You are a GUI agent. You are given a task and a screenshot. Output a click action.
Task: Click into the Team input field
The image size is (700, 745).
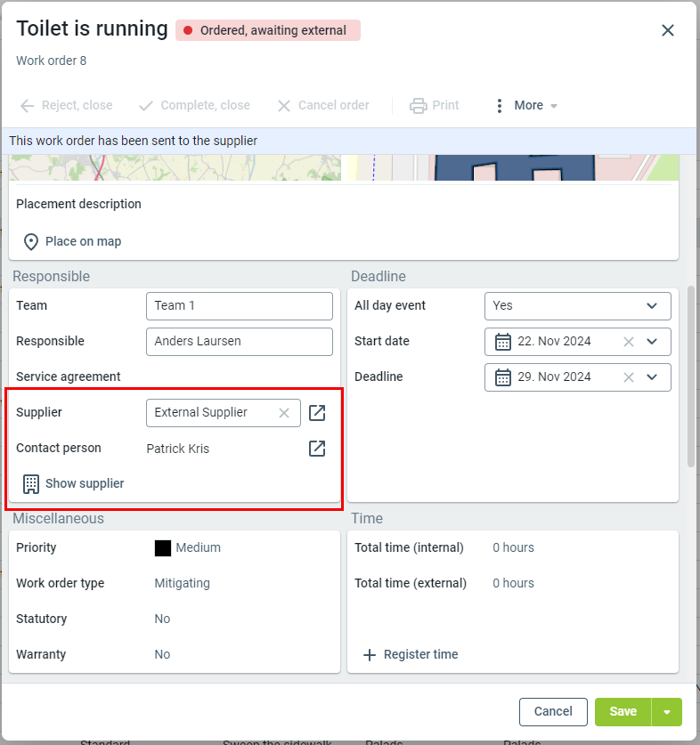(239, 306)
